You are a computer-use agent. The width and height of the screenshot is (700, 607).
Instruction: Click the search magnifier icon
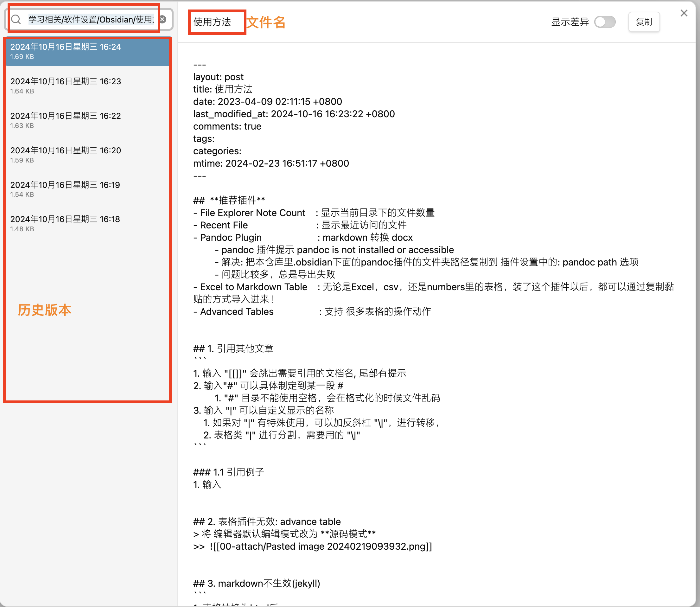tap(16, 19)
